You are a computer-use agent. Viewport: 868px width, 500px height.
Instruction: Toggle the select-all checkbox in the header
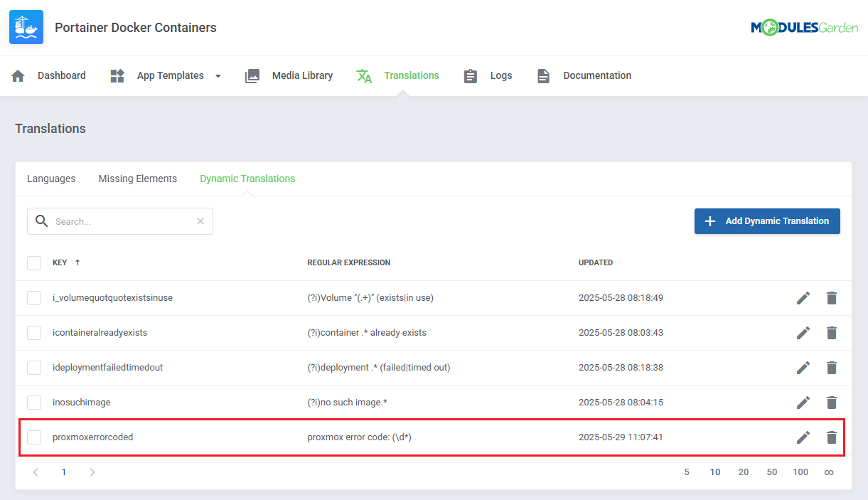34,263
